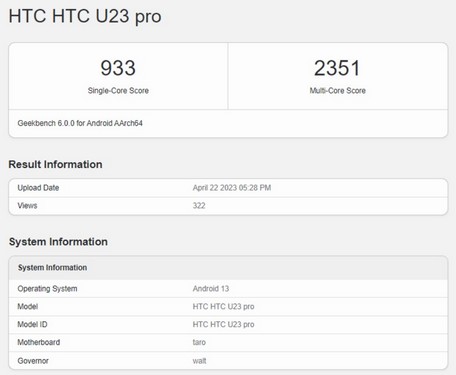Viewport: 456px width, 375px height.
Task: Click the Geekbench 6.0.0 for Android AArch64 text
Action: [x=80, y=123]
